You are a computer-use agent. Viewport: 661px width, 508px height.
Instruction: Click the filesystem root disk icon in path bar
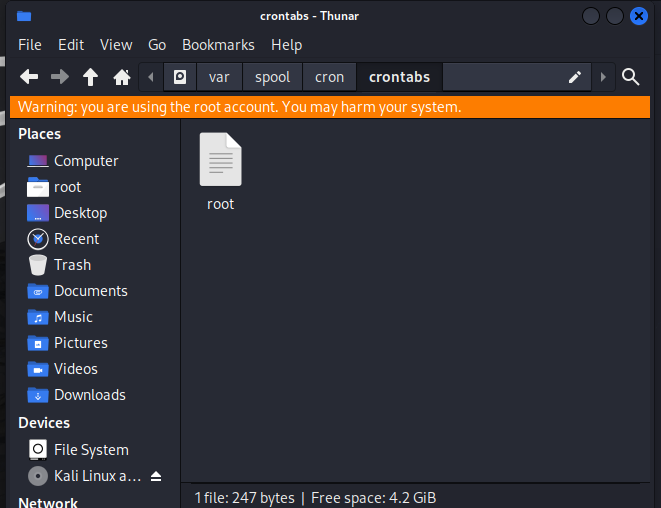pyautogui.click(x=180, y=77)
